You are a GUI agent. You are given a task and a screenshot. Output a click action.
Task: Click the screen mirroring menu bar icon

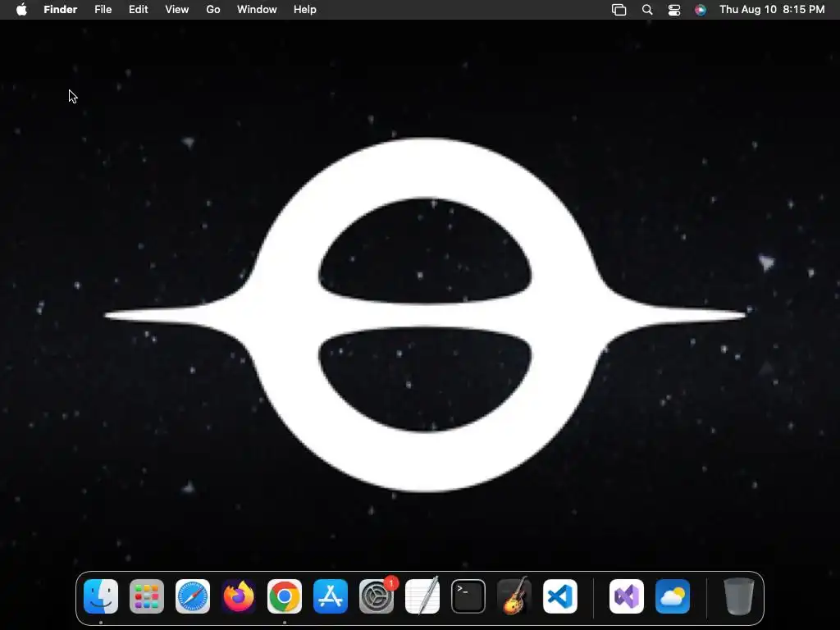[x=619, y=10]
